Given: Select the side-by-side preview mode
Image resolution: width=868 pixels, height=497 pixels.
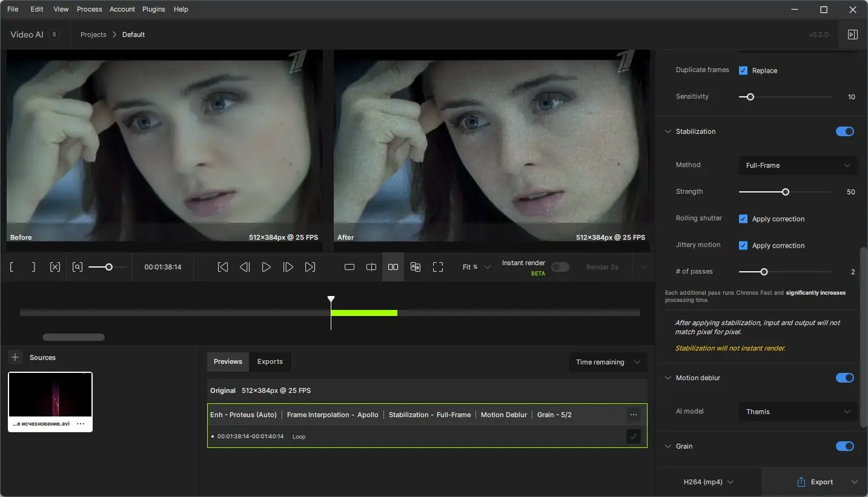Looking at the screenshot, I should (393, 266).
